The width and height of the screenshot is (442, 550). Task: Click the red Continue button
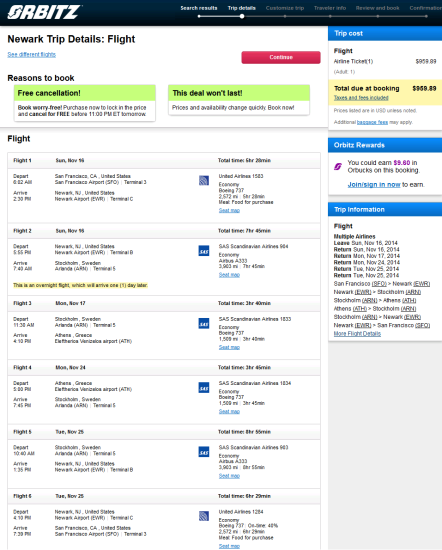click(281, 57)
